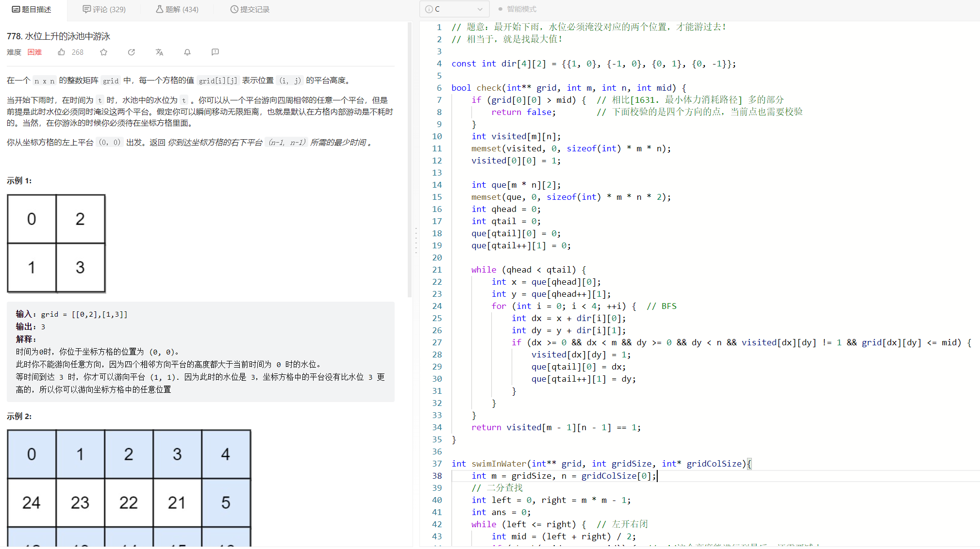This screenshot has width=980, height=549.
Task: Open the feedback speech-bubble icon
Action: [215, 52]
